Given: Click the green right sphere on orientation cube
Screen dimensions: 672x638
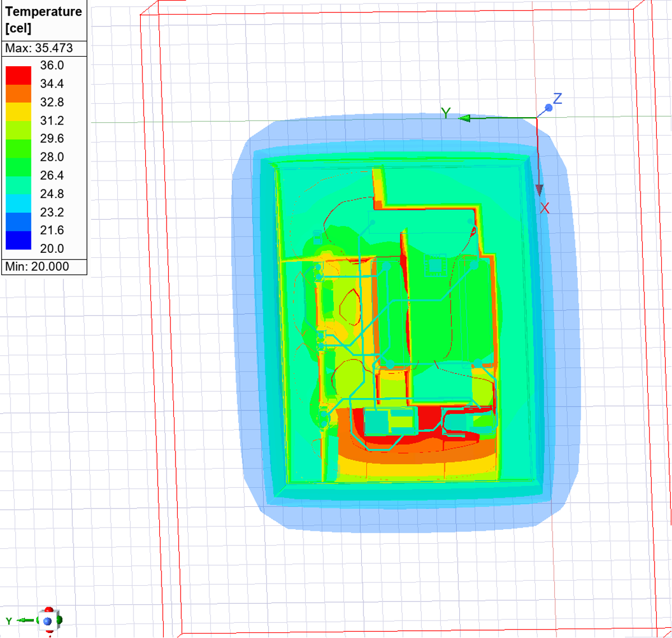Looking at the screenshot, I should [x=58, y=620].
